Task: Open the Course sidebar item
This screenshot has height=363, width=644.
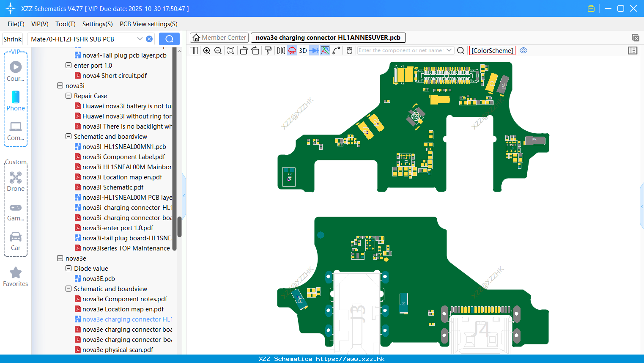Action: pos(16,71)
